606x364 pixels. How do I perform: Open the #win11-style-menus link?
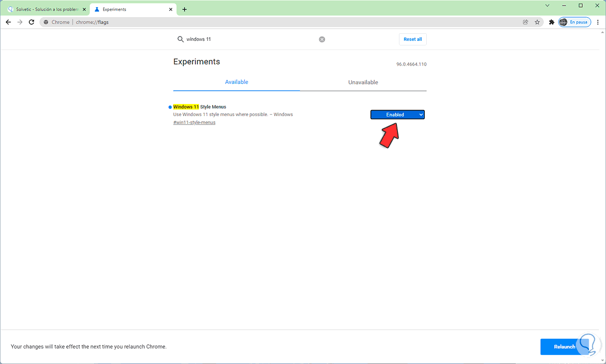coord(194,123)
